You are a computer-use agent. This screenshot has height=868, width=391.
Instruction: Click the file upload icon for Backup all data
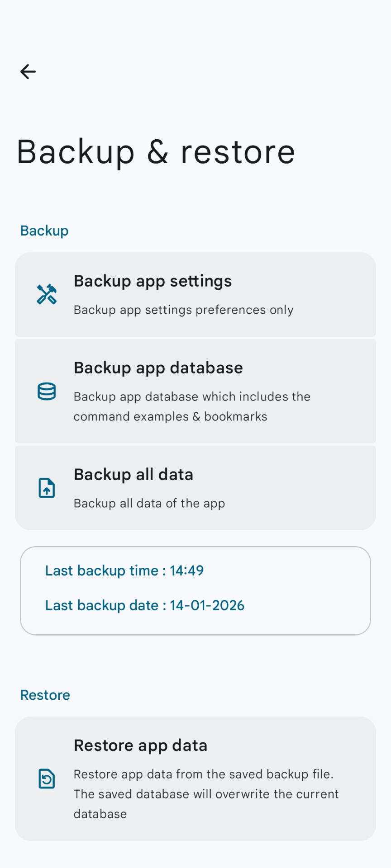click(x=46, y=488)
